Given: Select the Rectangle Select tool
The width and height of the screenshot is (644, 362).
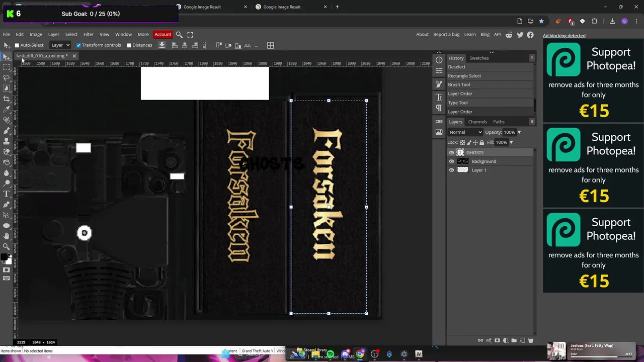Looking at the screenshot, I should click(7, 67).
